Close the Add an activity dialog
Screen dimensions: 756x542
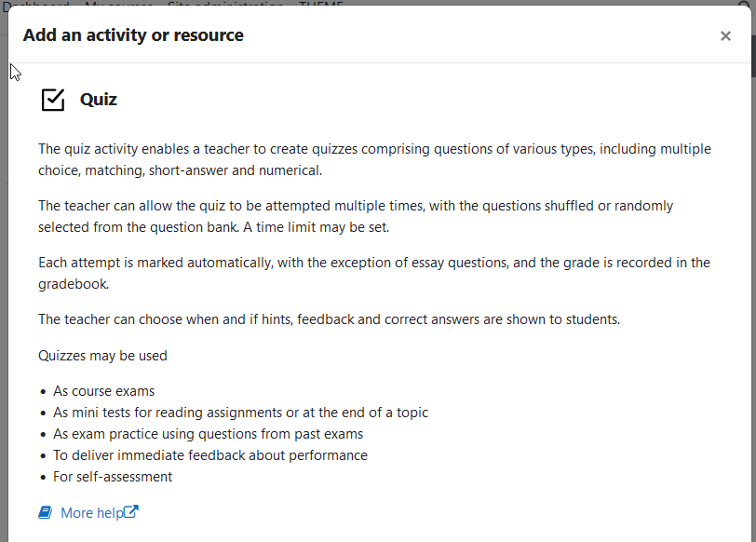tap(725, 35)
